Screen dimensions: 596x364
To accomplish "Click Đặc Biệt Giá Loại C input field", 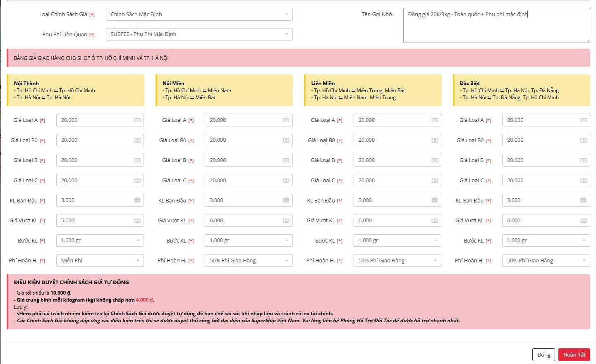I will (546, 181).
